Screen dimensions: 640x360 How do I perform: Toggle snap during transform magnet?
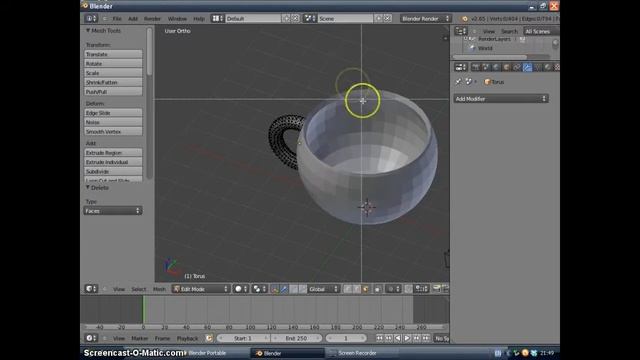[408, 289]
